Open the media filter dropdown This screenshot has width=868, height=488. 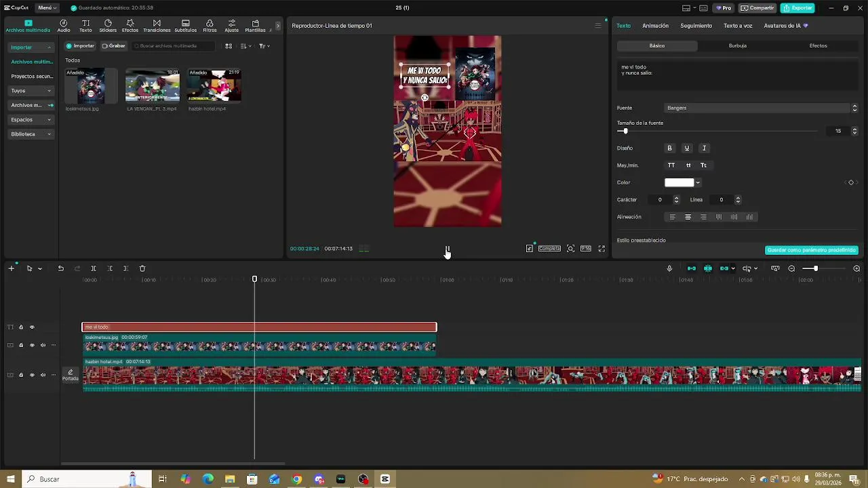264,46
